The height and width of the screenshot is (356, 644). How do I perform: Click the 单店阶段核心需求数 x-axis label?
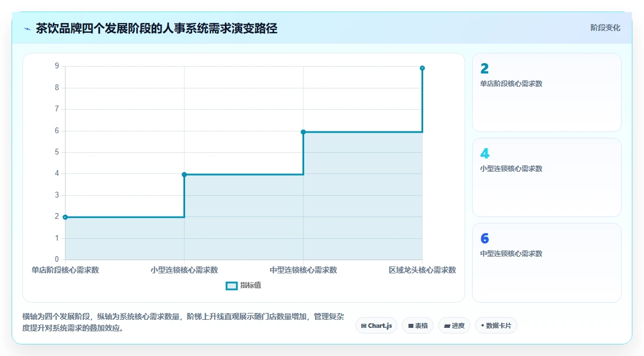click(66, 270)
